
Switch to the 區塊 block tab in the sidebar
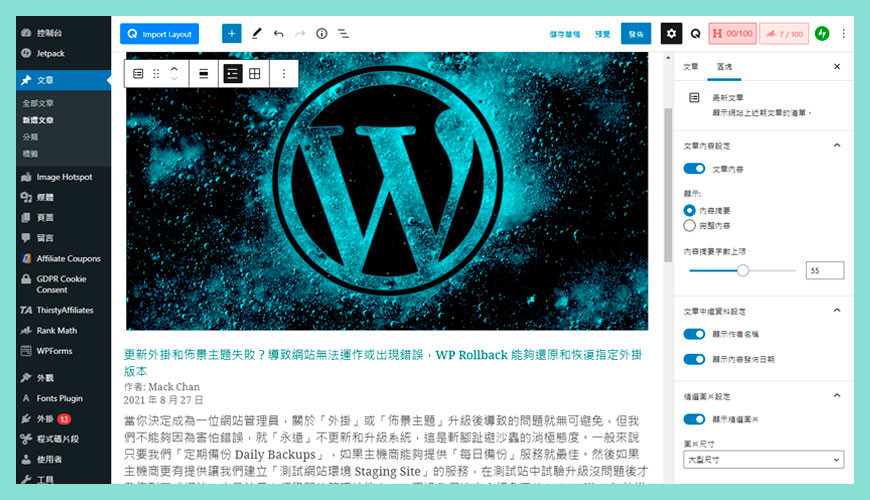(724, 67)
